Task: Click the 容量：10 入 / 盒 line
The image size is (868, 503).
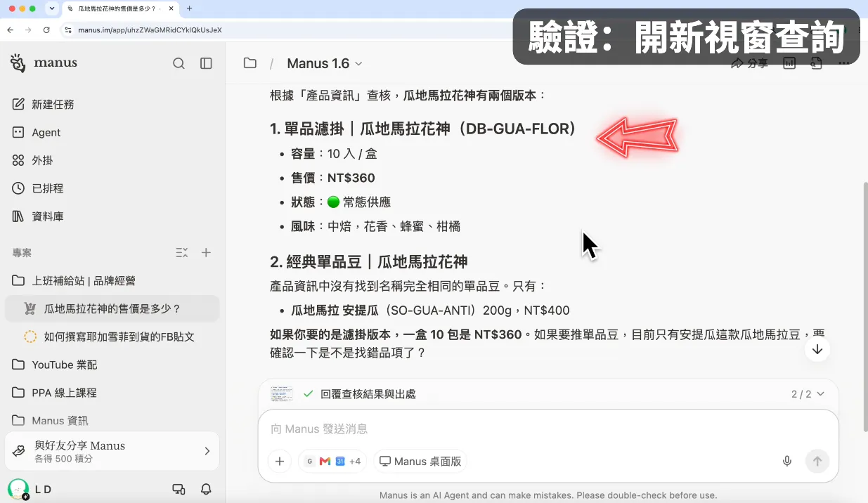Action: click(x=334, y=154)
